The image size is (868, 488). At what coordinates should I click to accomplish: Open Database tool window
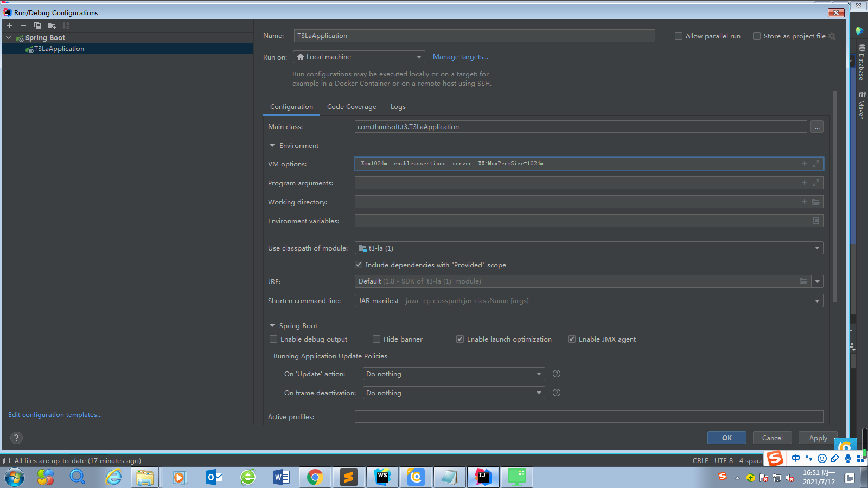(861, 62)
